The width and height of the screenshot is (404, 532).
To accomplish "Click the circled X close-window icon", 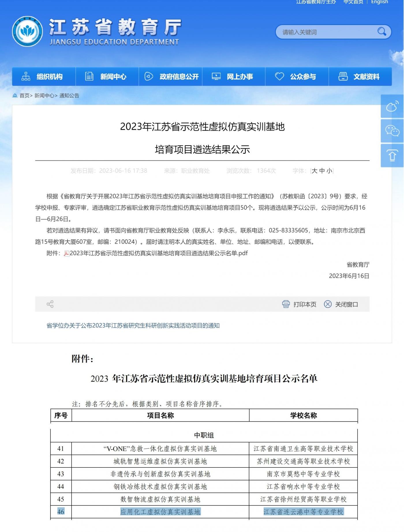I will coord(328,304).
